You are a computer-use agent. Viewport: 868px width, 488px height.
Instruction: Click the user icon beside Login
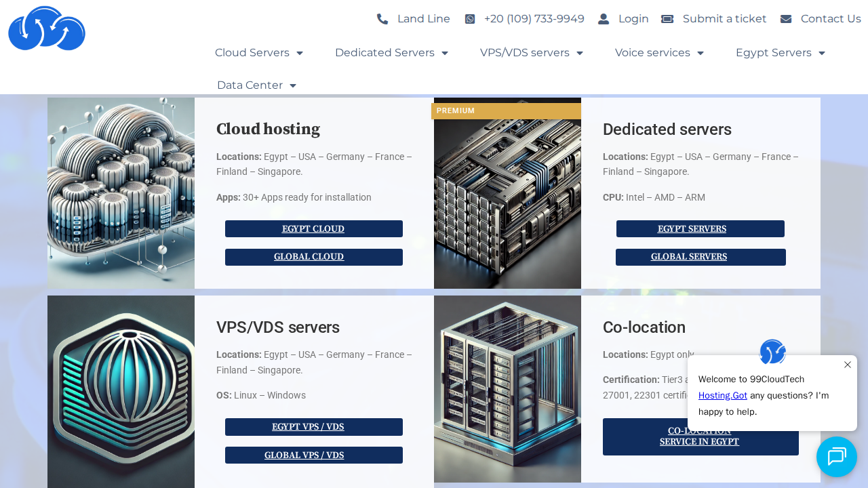[x=604, y=19]
